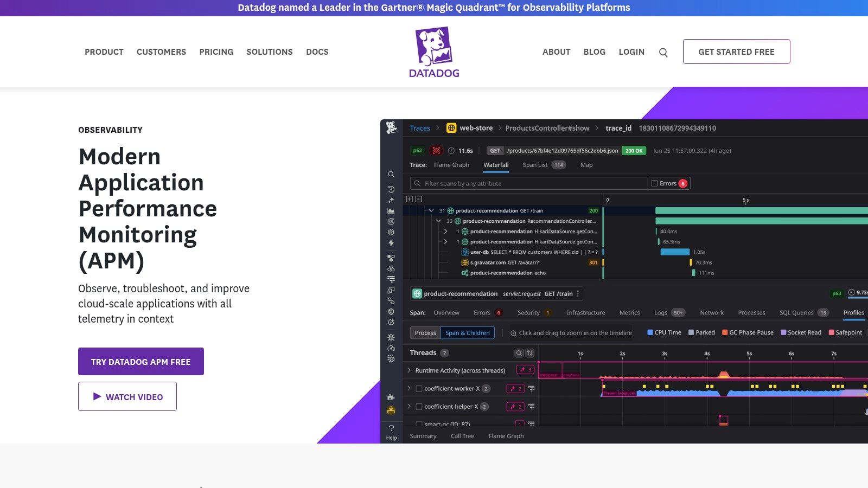Expand the coefficient-helper-X thread row

[409, 407]
